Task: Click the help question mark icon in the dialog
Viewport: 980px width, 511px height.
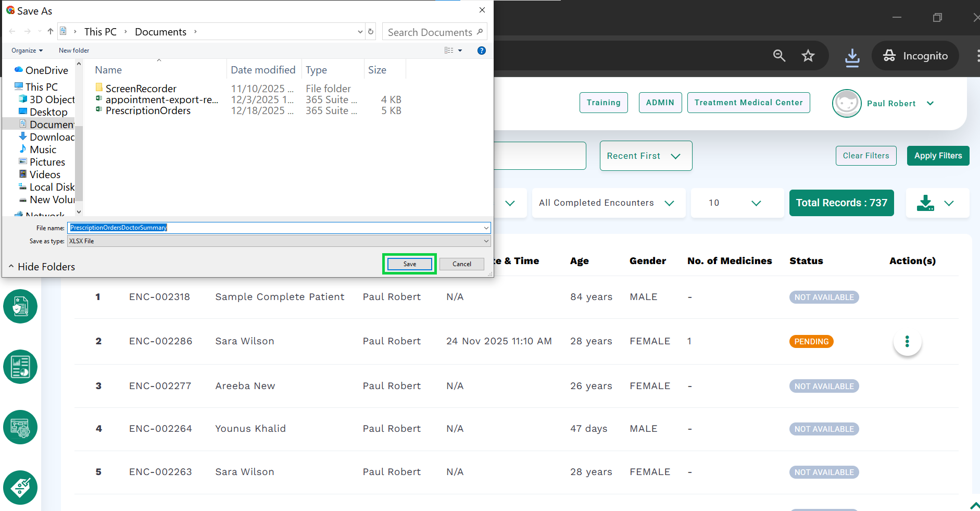Action: (x=482, y=51)
